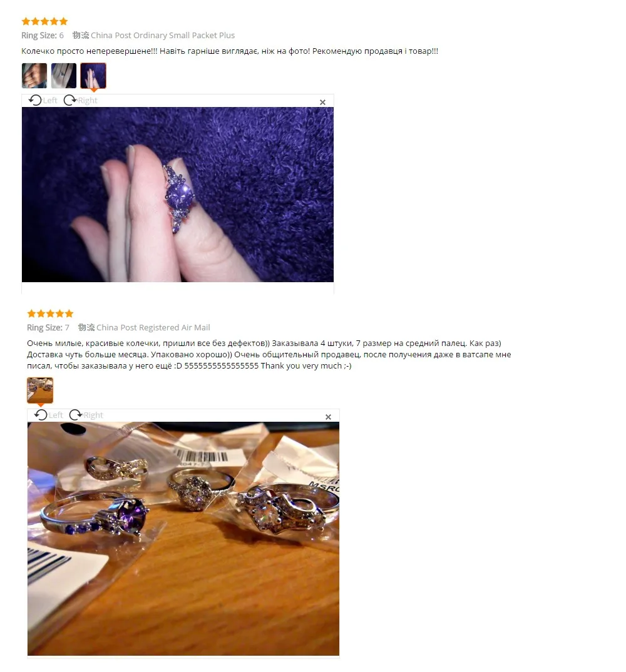Click the enlarged photo of rings on wooden table
The width and height of the screenshot is (626, 672).
pos(183,539)
